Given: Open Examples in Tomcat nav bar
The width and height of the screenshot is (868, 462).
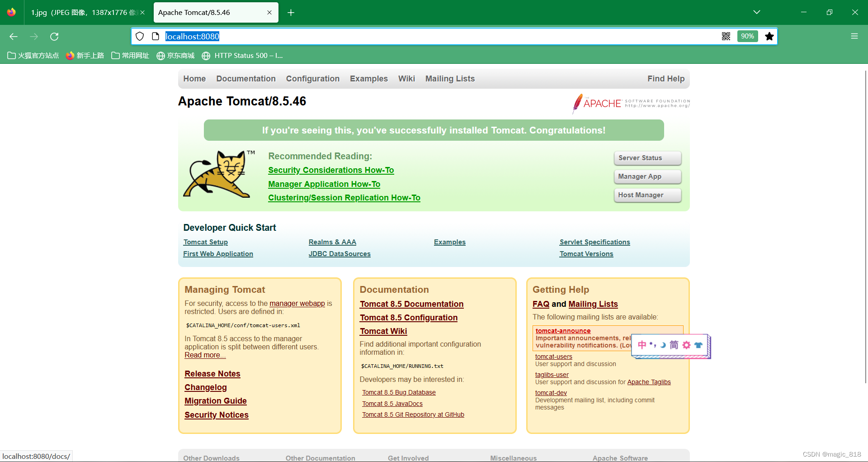Looking at the screenshot, I should 369,79.
